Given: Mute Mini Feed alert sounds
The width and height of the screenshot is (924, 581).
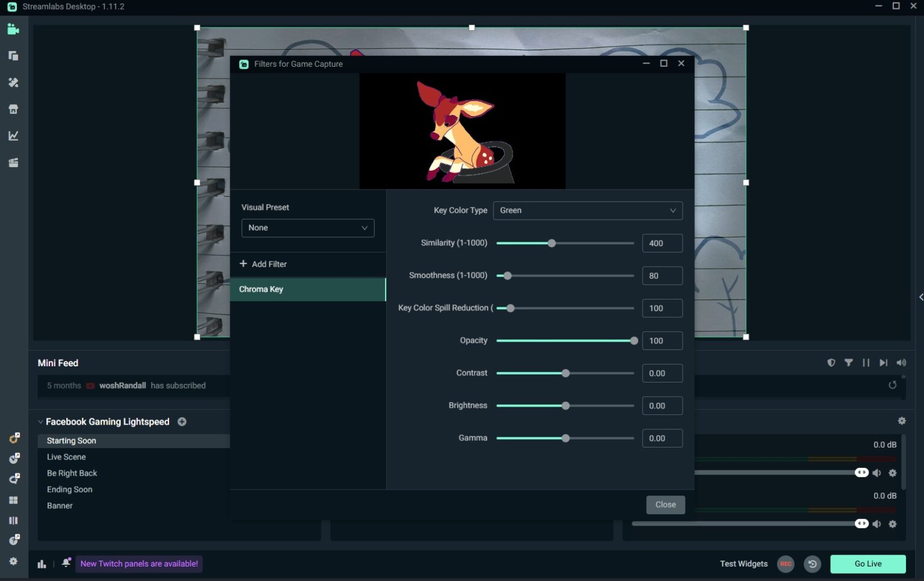Looking at the screenshot, I should point(901,363).
